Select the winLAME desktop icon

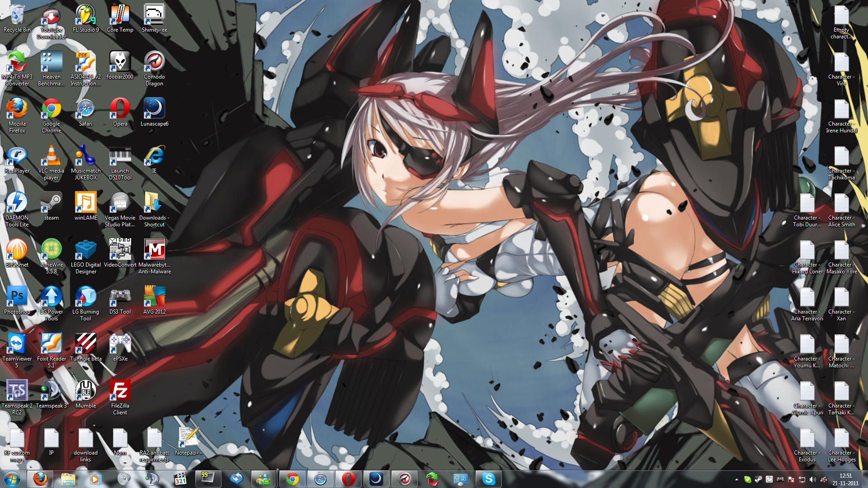[86, 207]
